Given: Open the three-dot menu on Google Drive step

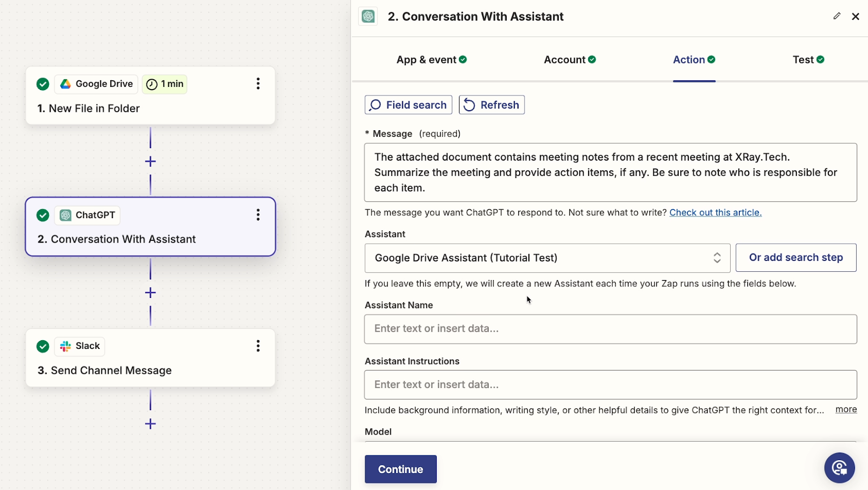Looking at the screenshot, I should 258,84.
